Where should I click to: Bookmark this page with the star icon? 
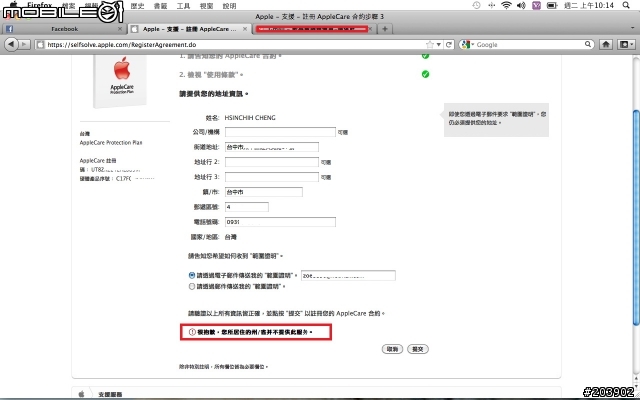[430, 44]
